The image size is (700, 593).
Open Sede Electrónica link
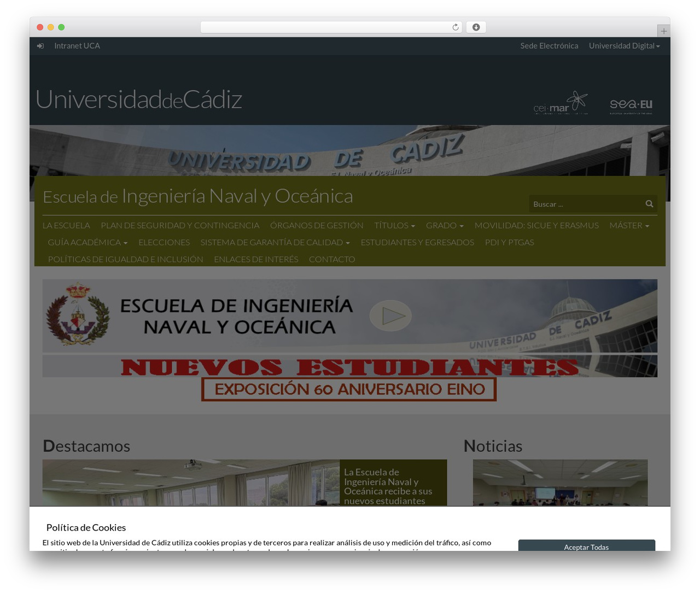pos(549,46)
